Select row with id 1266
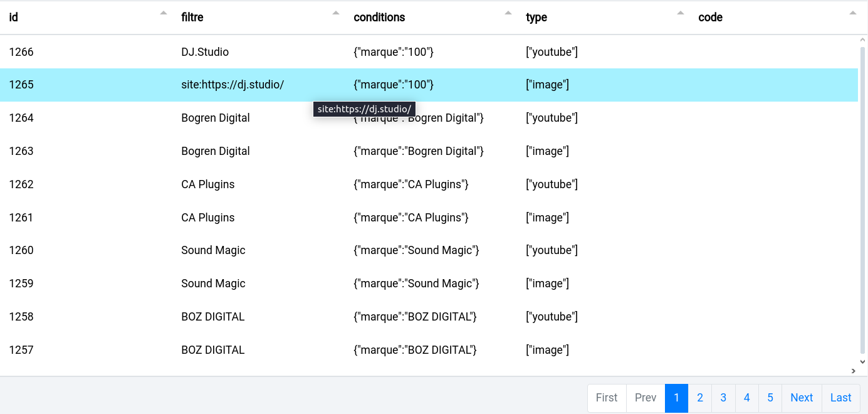Screen dimensions: 868x414 (21, 52)
